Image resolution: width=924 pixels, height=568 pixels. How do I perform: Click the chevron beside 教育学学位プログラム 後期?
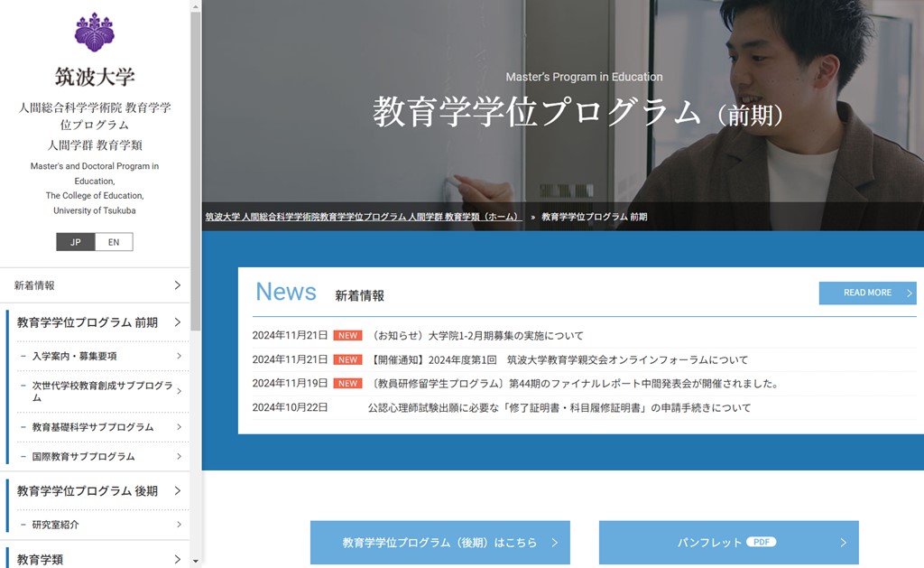(x=178, y=490)
